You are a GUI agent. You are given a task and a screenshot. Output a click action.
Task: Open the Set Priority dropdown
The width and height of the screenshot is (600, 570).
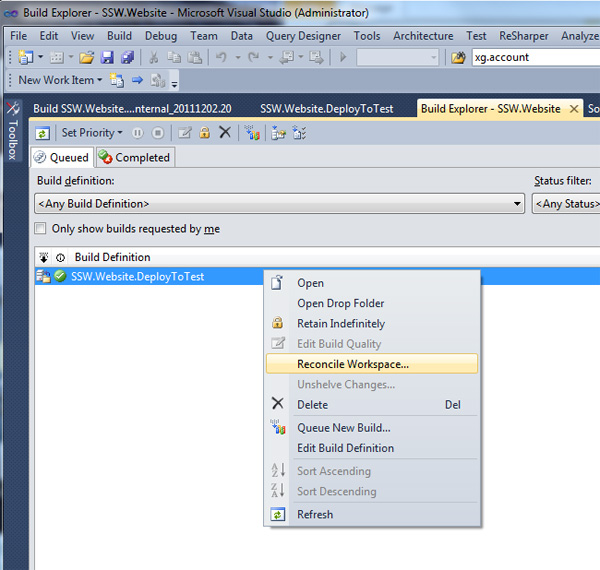pyautogui.click(x=91, y=132)
